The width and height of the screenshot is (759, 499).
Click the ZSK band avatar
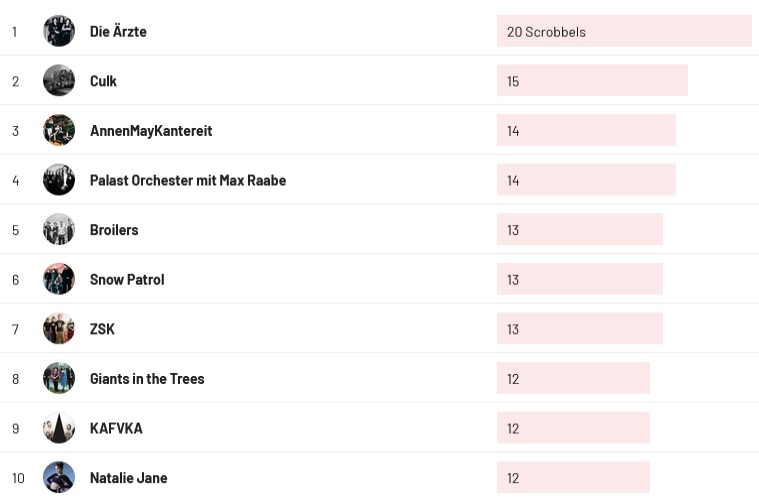pos(59,329)
